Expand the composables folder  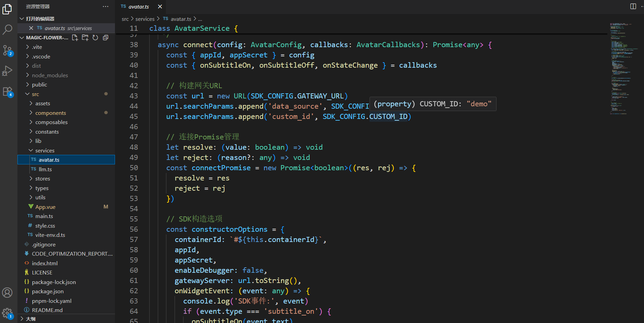tap(66, 122)
